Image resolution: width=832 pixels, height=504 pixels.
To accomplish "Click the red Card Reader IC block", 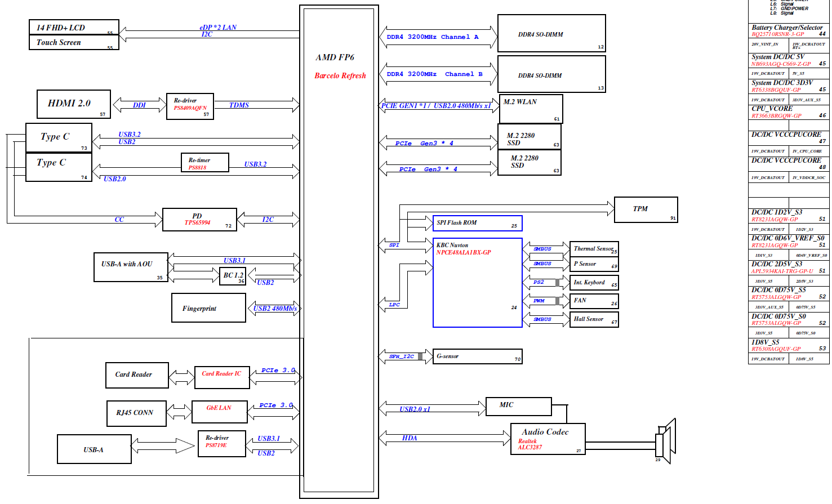I will coord(222,376).
